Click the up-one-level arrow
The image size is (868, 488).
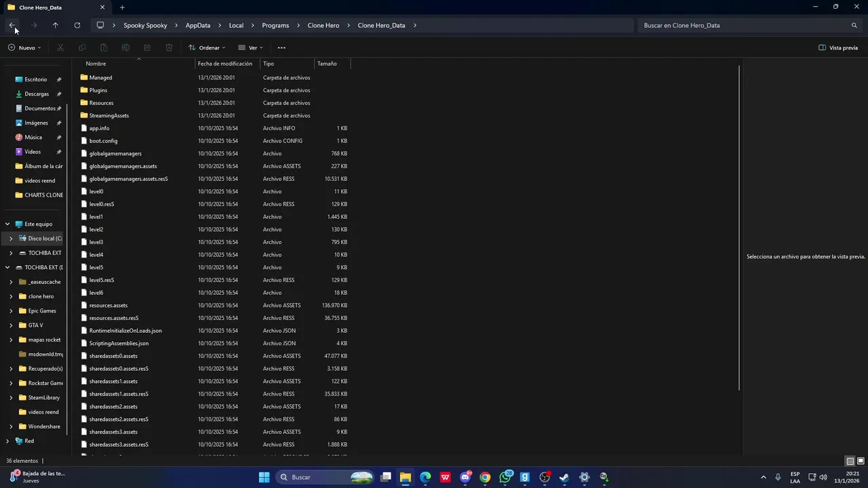point(56,25)
